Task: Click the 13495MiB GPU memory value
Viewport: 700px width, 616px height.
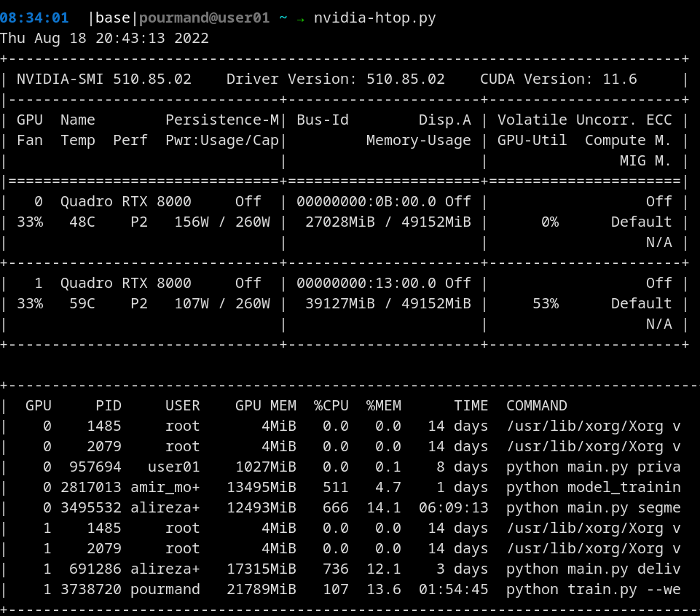Action: pos(261,488)
